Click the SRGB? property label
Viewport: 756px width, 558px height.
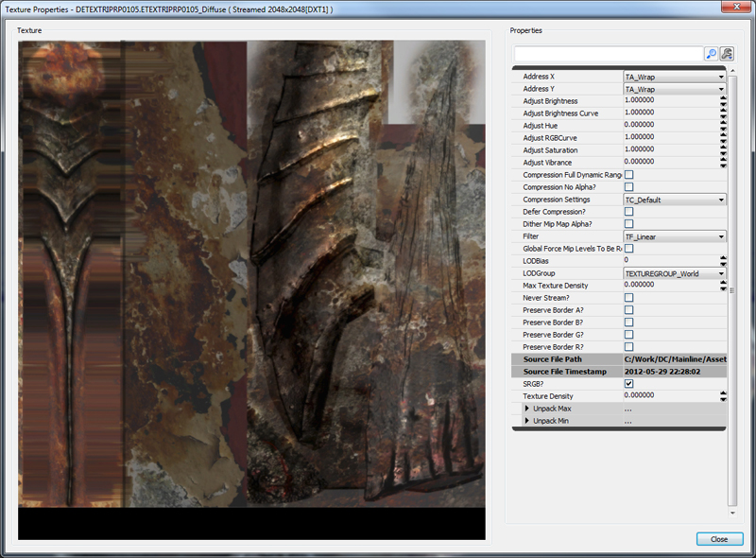click(533, 384)
